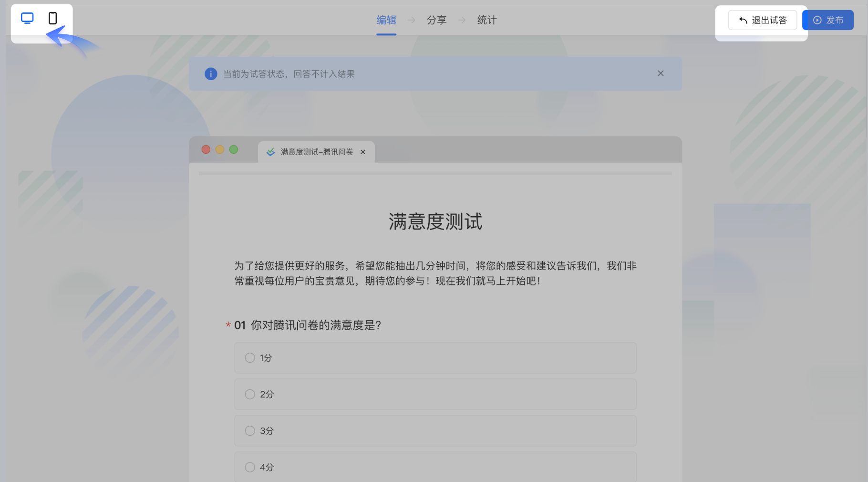Click the Tencent survey logo on the tab

pos(270,152)
